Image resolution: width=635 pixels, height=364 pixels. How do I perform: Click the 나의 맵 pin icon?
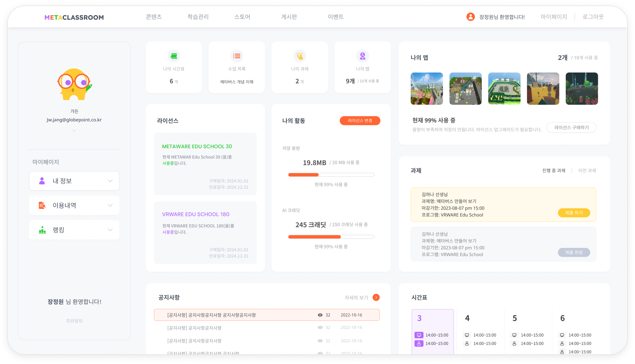point(362,56)
